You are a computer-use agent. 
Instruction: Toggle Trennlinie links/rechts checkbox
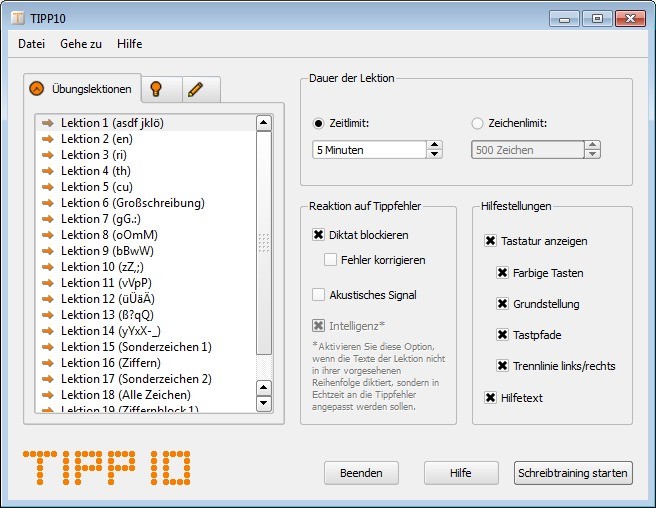click(502, 366)
